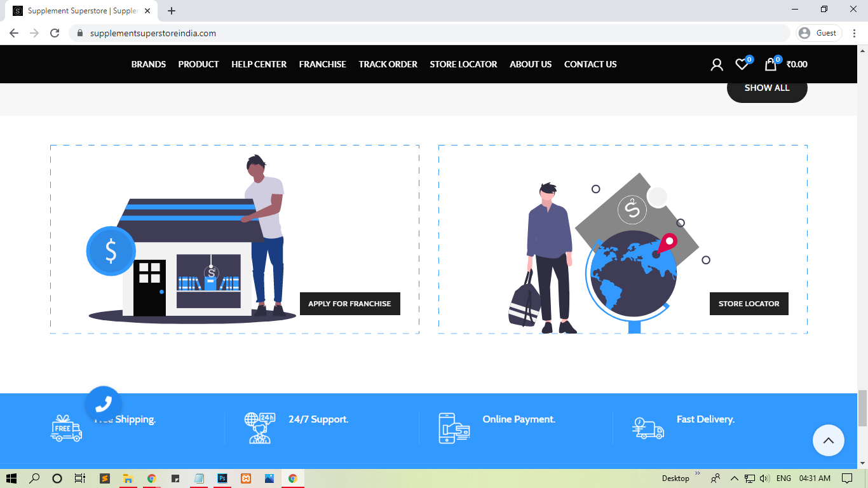Open the Guest profile dropdown in Chrome
The image size is (868, 488).
click(x=818, y=33)
